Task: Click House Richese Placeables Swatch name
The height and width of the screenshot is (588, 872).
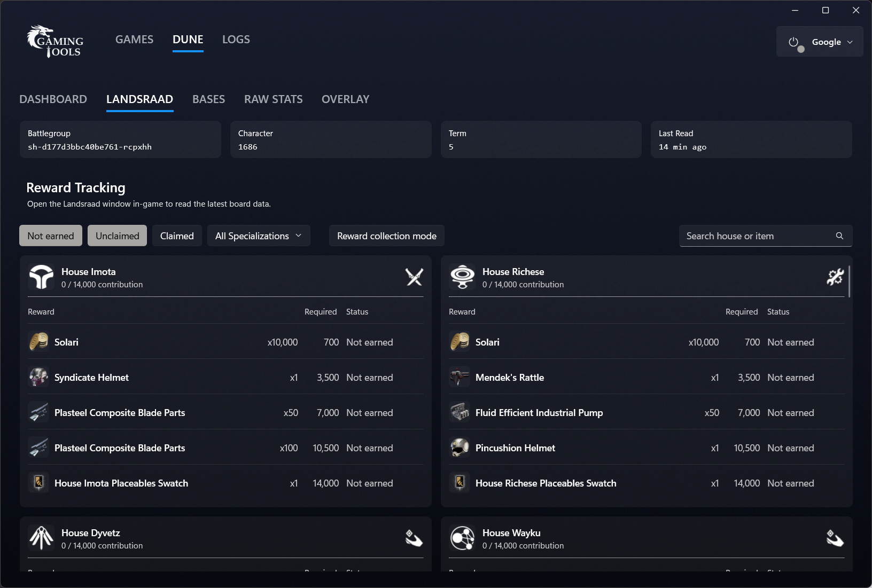Action: pos(546,483)
